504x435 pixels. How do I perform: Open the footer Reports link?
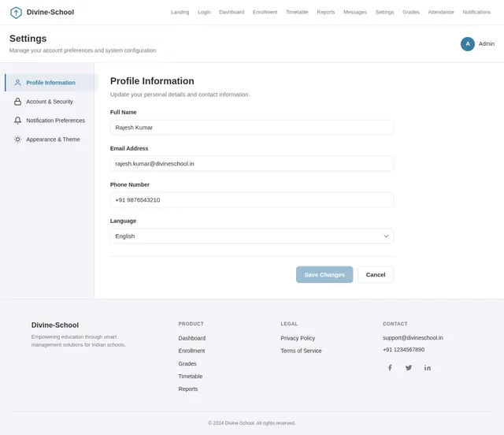[x=188, y=389]
